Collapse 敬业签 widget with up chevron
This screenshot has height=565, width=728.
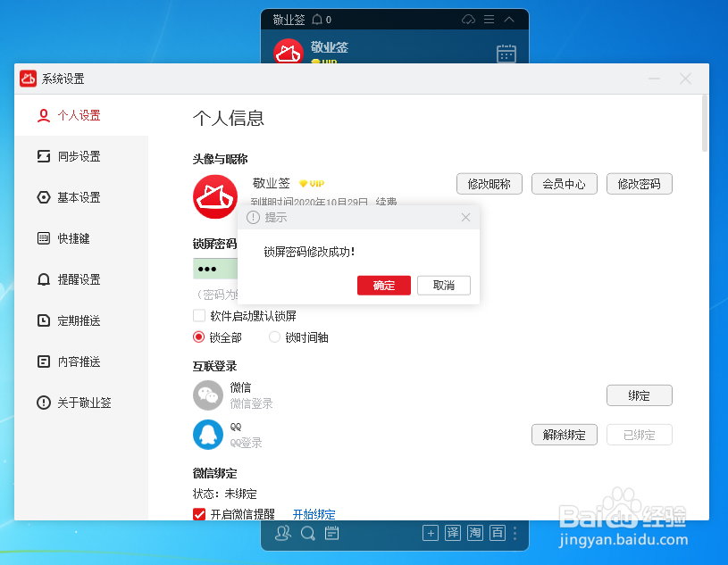click(x=509, y=20)
